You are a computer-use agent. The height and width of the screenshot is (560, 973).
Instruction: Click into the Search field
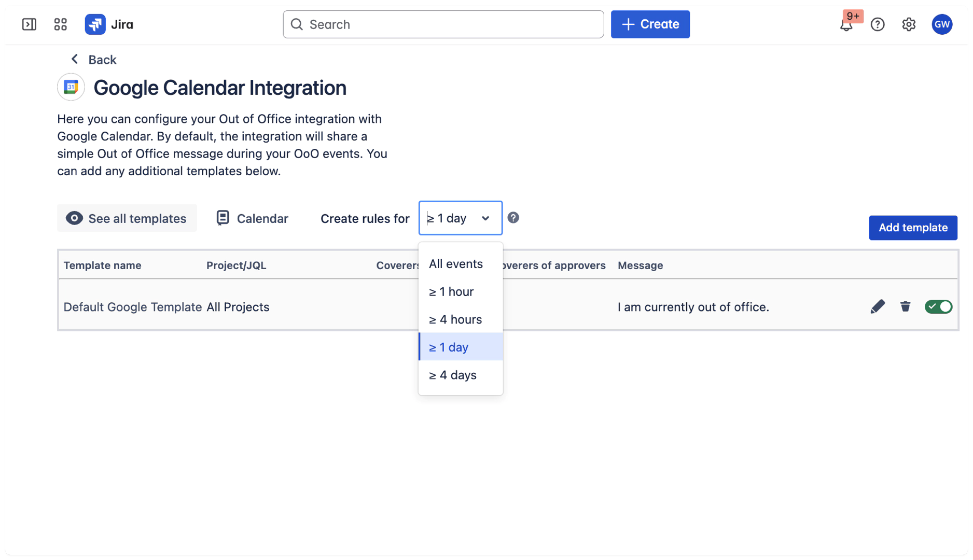443,24
